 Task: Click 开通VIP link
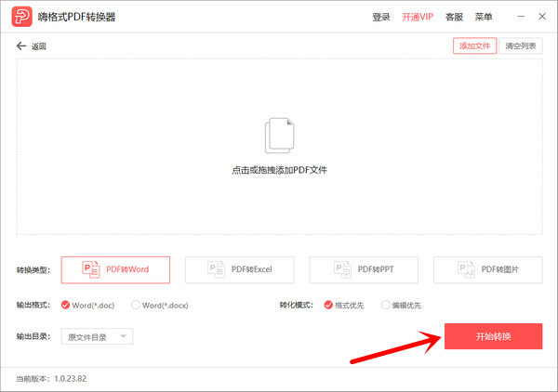[x=418, y=18]
